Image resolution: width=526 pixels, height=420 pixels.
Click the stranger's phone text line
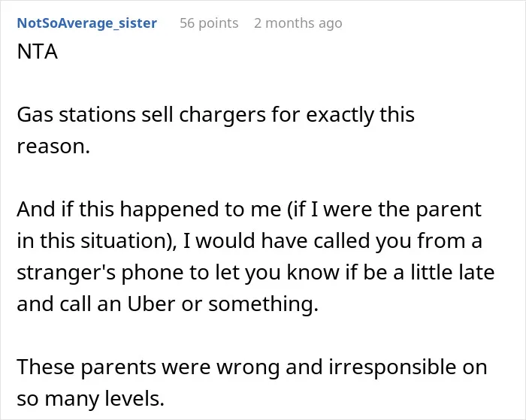pos(255,273)
